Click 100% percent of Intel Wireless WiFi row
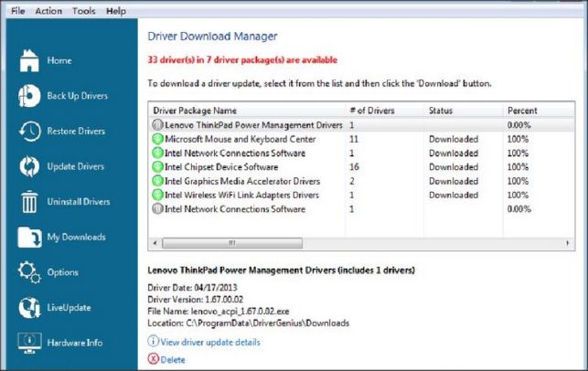 pyautogui.click(x=518, y=195)
